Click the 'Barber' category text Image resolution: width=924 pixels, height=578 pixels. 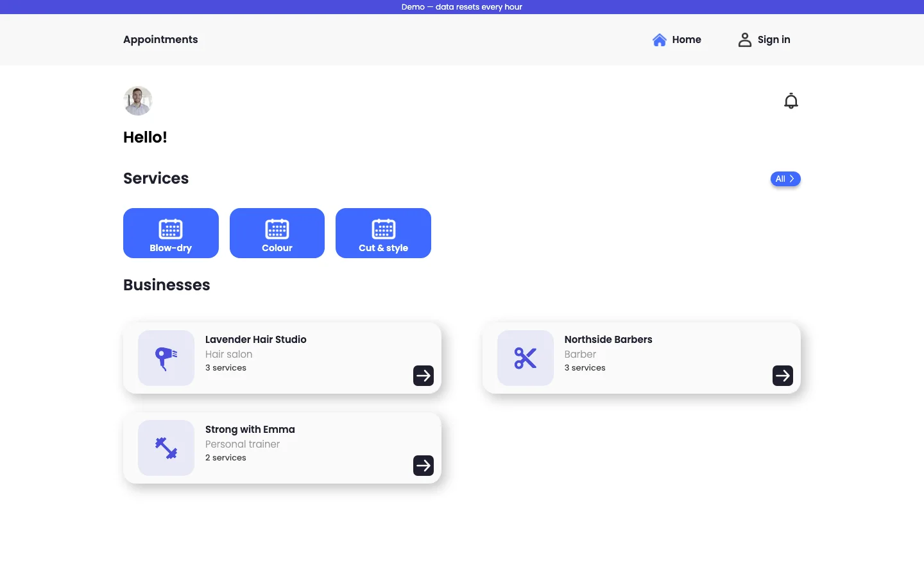(581, 354)
